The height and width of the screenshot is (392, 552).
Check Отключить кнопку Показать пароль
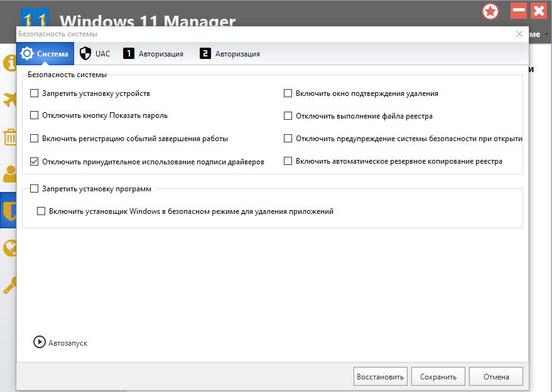(34, 115)
